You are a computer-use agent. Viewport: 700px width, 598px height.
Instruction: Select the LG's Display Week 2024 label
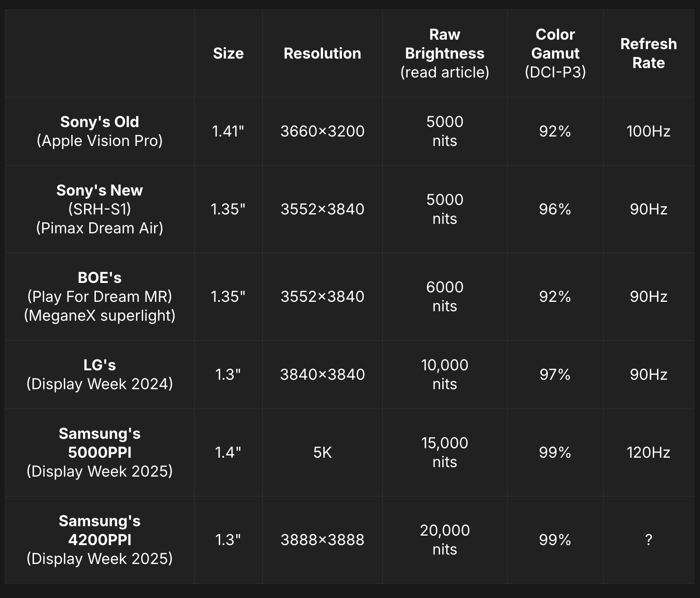[x=100, y=375]
